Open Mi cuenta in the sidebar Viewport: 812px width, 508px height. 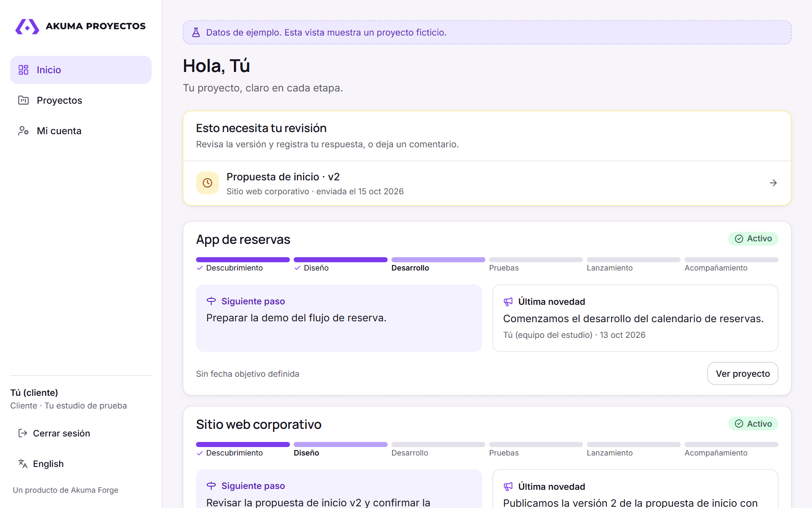81,131
